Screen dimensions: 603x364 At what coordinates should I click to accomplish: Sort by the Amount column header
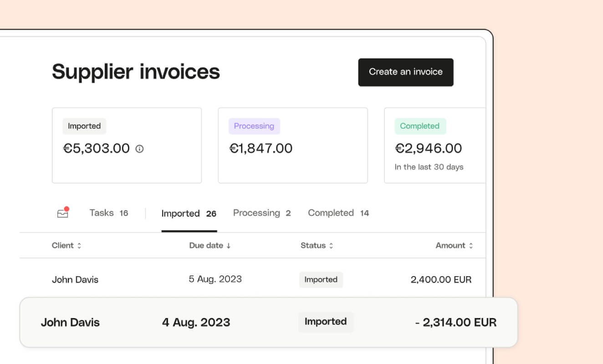click(454, 245)
